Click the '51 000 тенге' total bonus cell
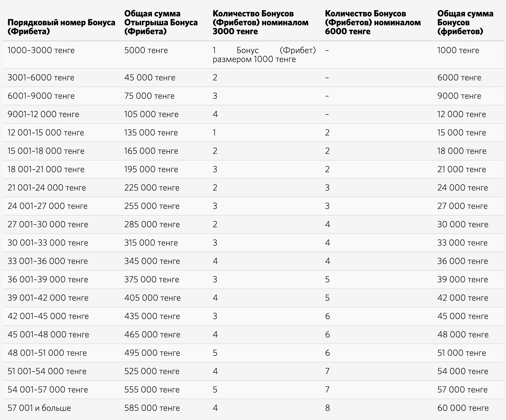This screenshot has height=420, width=506. click(462, 353)
